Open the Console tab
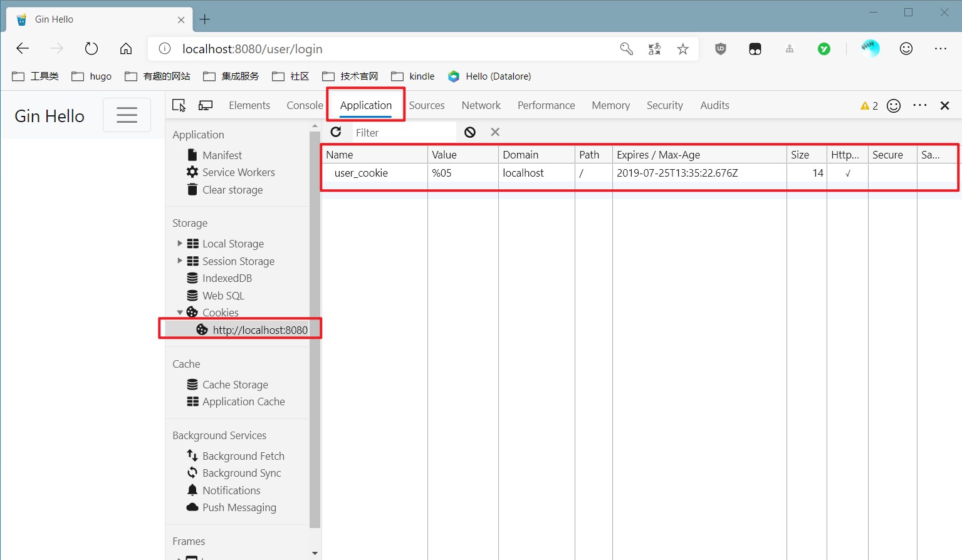The height and width of the screenshot is (560, 962). tap(305, 105)
